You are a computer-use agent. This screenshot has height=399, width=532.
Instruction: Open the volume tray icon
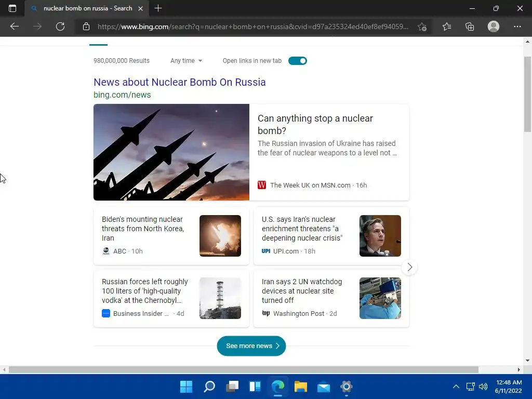tap(483, 387)
